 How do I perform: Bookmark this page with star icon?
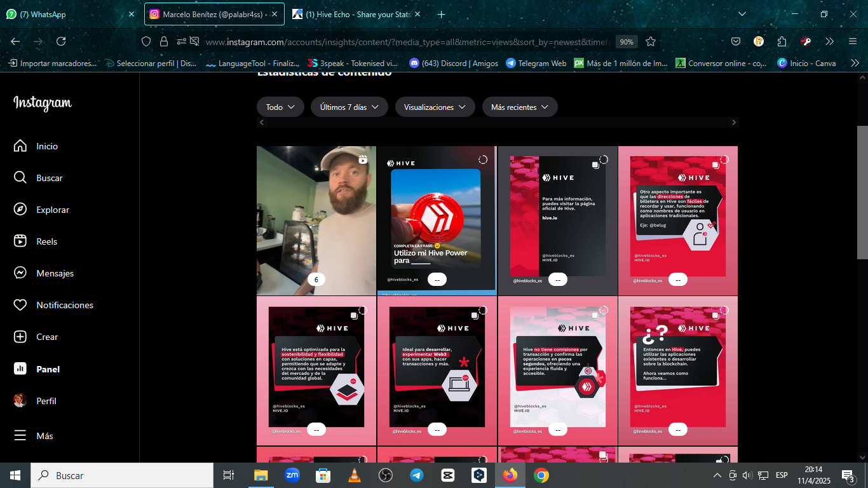coord(651,41)
